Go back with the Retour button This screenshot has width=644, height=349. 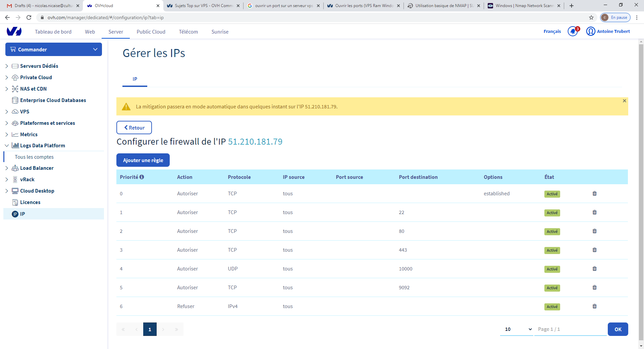pyautogui.click(x=134, y=128)
